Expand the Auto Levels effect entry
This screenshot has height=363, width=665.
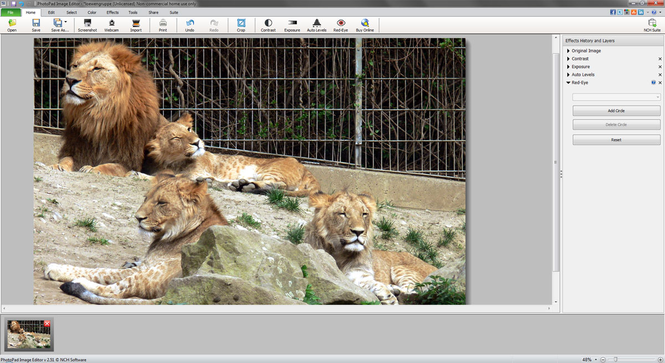click(568, 75)
